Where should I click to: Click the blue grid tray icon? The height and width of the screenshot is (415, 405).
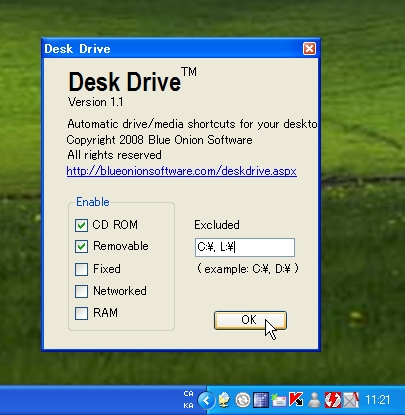tap(261, 400)
